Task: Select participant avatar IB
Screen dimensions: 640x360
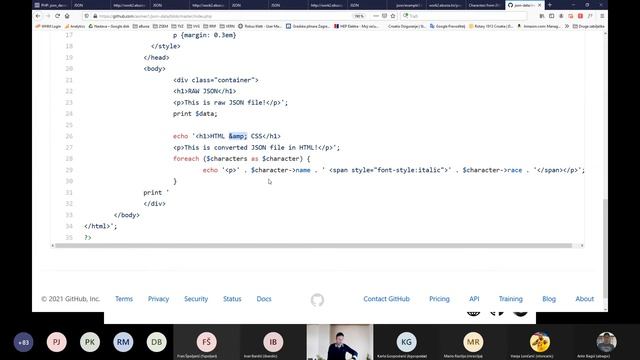Action: pyautogui.click(x=273, y=342)
